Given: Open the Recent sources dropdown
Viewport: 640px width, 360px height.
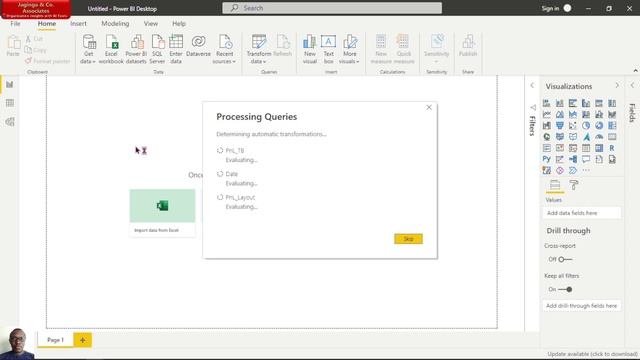Looking at the screenshot, I should (224, 49).
